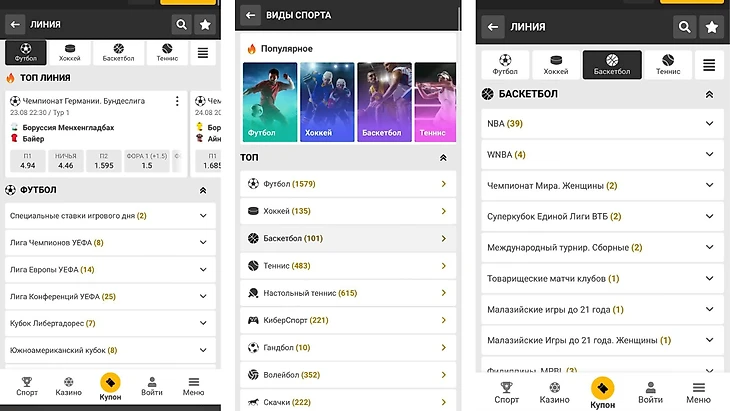The height and width of the screenshot is (411, 730).
Task: Tap the favorites star in the right Линия header
Action: click(711, 27)
